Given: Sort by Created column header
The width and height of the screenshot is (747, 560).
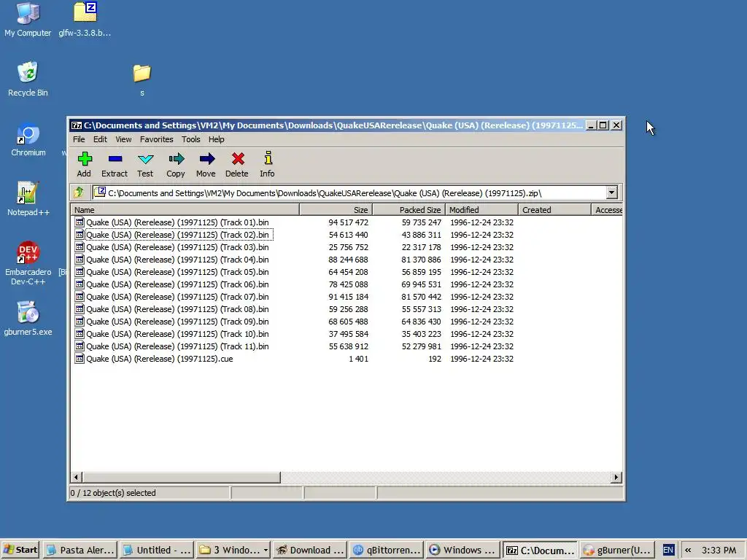Looking at the screenshot, I should [x=554, y=209].
